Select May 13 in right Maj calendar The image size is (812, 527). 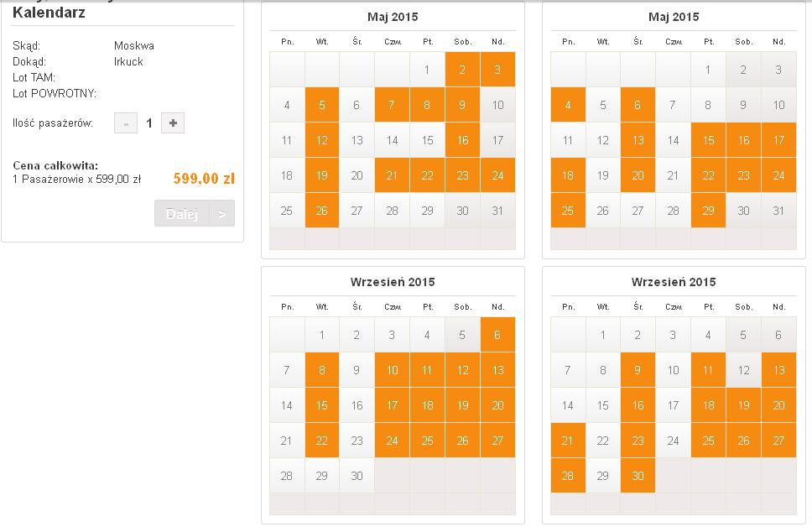[638, 140]
